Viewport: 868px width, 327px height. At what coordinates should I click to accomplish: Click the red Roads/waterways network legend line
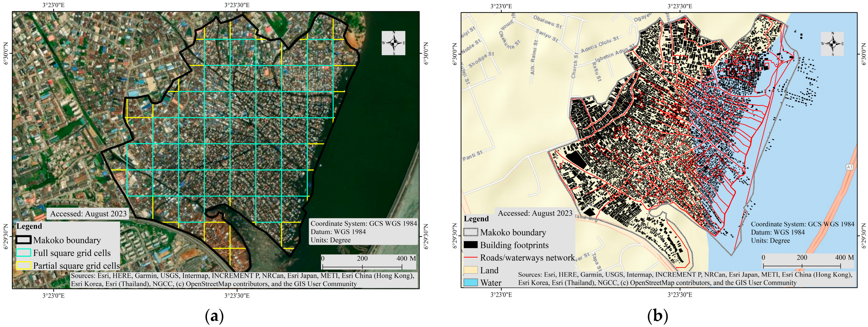click(470, 258)
